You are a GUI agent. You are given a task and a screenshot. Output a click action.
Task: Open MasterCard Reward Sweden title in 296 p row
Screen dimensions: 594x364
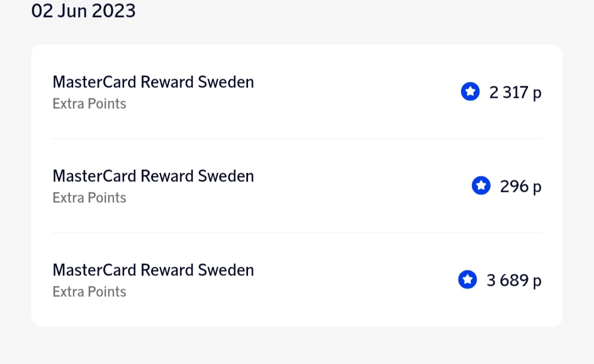[153, 177]
